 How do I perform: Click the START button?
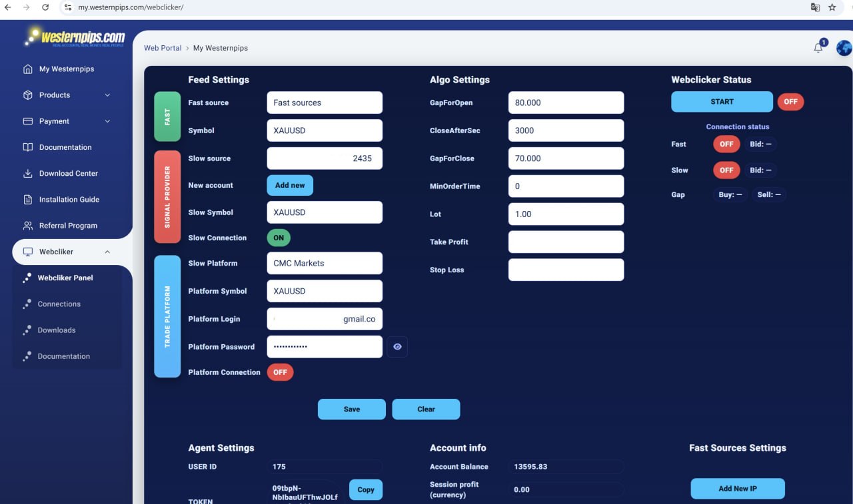(x=722, y=102)
